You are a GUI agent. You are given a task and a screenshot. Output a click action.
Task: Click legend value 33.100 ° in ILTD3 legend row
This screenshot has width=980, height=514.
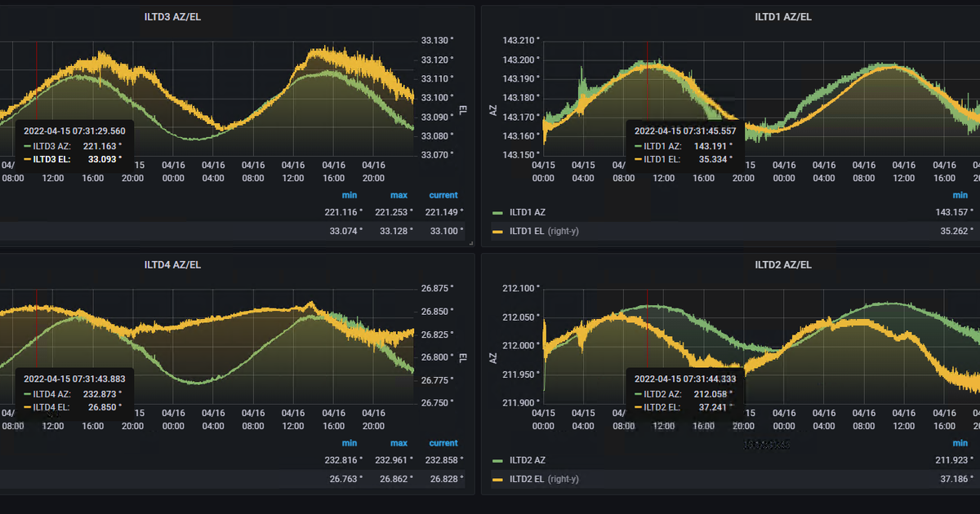pyautogui.click(x=446, y=231)
